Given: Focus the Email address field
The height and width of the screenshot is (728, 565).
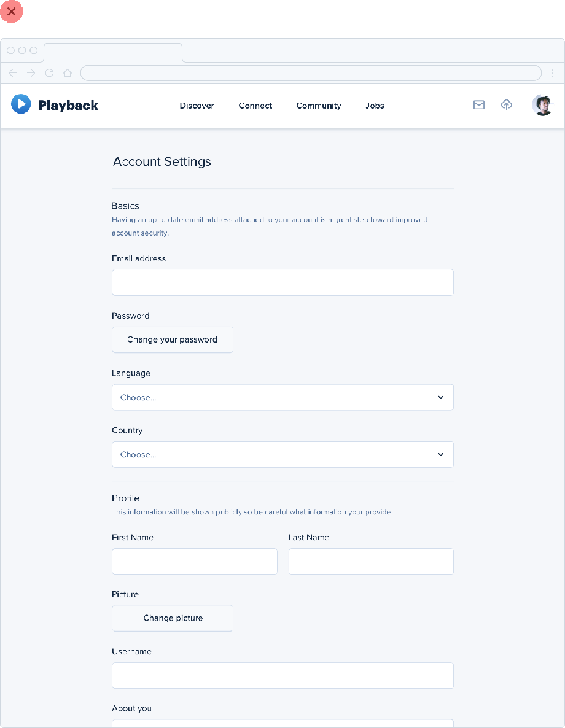Looking at the screenshot, I should (x=282, y=282).
